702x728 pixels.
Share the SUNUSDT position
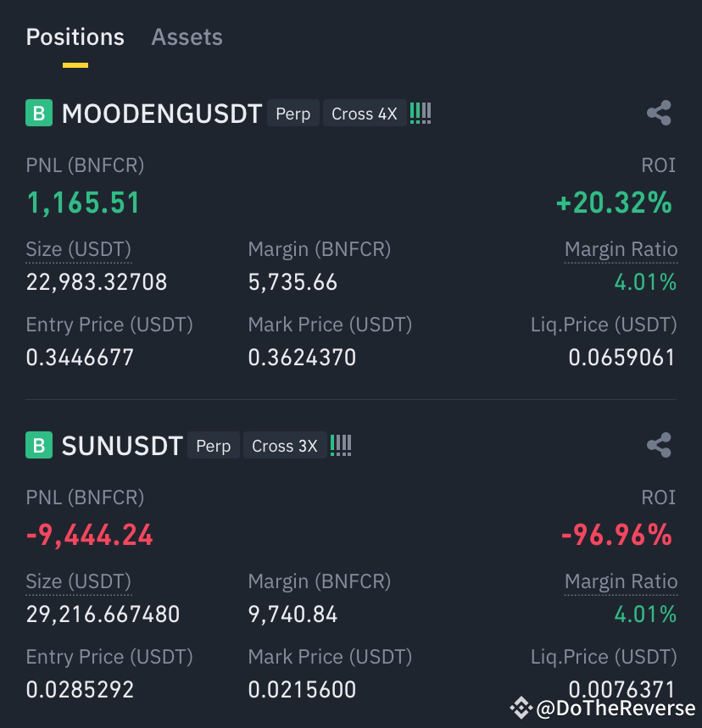[x=659, y=445]
